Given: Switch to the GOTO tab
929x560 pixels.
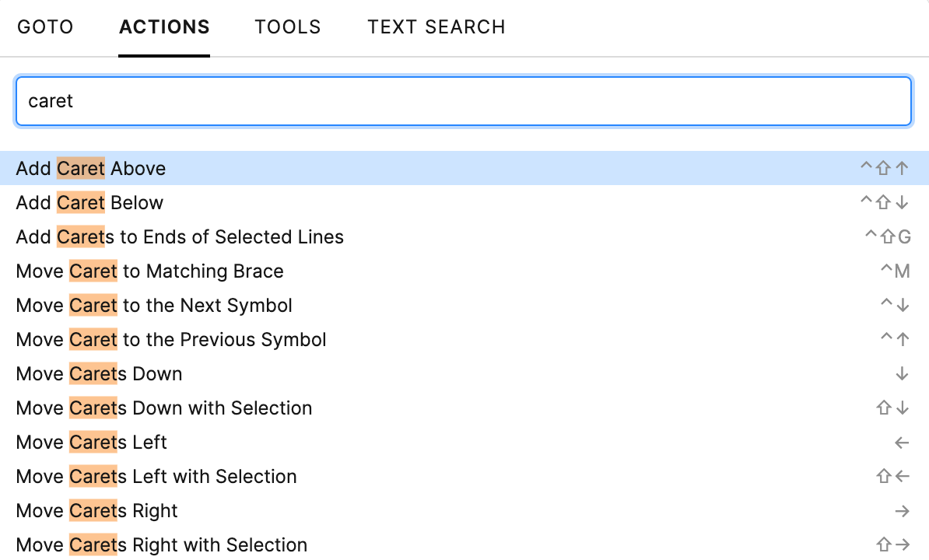Looking at the screenshot, I should coord(45,26).
